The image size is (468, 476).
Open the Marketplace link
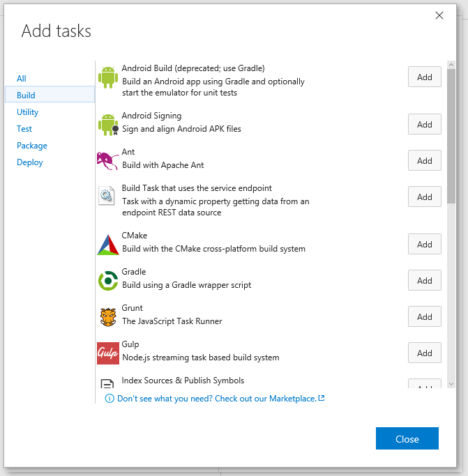tap(217, 399)
